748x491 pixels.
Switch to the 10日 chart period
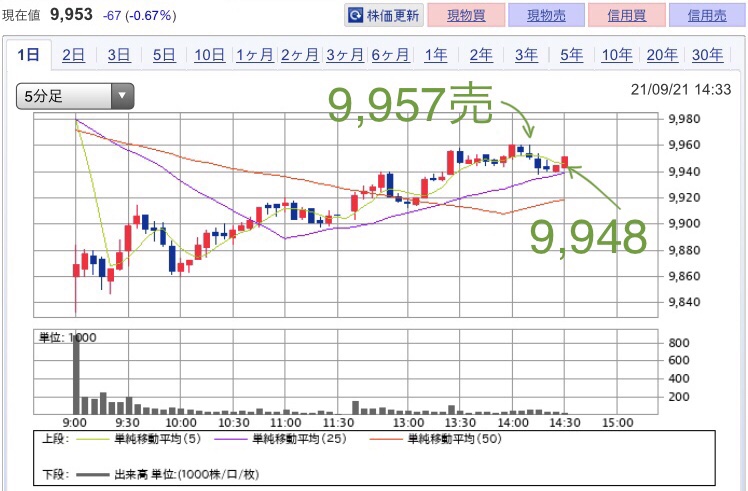point(209,55)
